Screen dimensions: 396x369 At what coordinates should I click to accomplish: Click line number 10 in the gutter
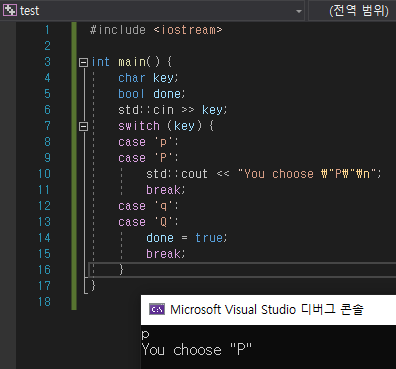coord(44,174)
